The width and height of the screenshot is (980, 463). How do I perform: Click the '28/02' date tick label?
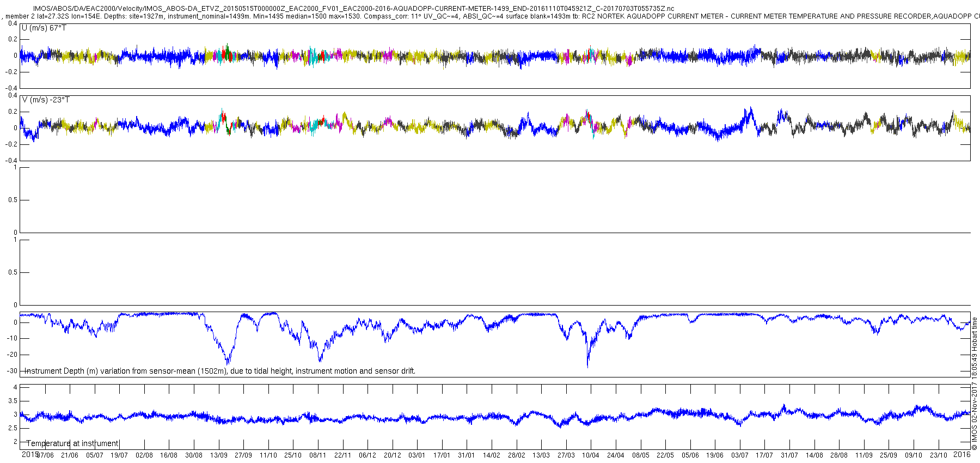tap(517, 455)
